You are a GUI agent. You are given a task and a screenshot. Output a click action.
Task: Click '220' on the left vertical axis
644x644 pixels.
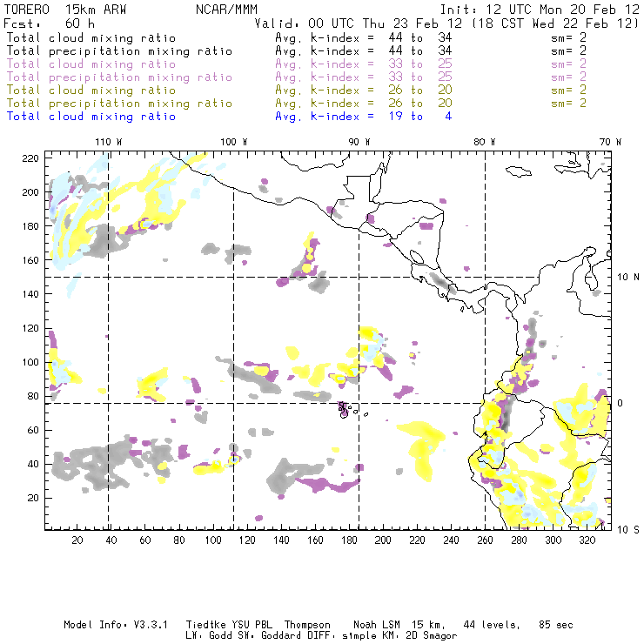coord(30,158)
